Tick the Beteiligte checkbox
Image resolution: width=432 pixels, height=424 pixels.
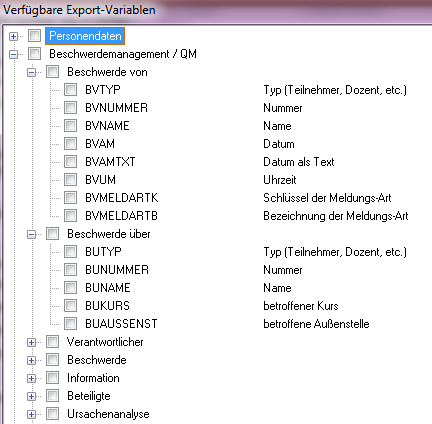pyautogui.click(x=53, y=396)
